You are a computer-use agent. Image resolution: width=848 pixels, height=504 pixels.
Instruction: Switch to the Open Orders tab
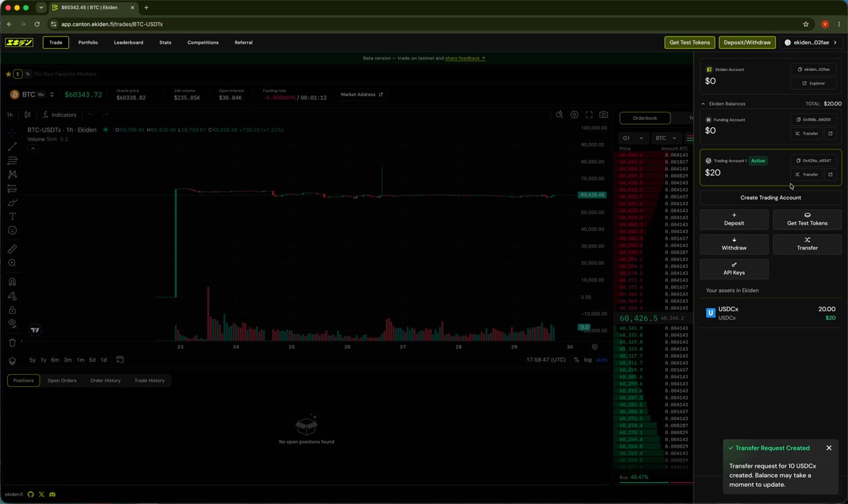point(62,380)
